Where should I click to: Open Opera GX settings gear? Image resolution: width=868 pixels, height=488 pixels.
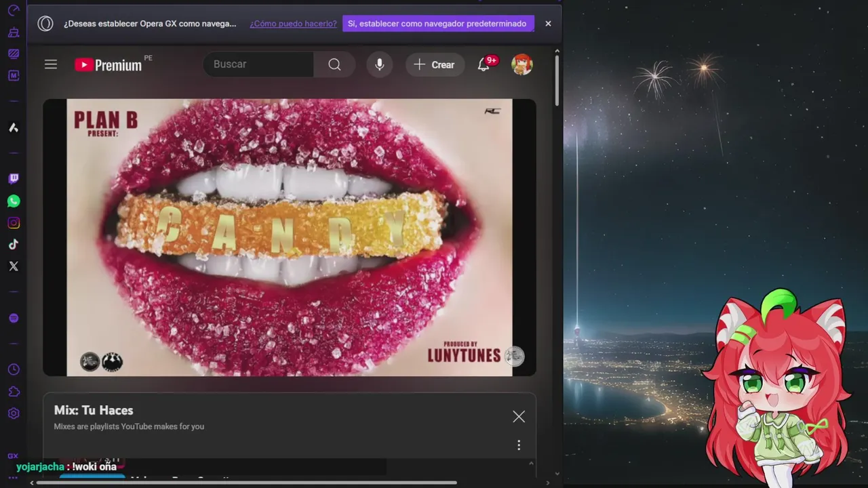pos(14,413)
